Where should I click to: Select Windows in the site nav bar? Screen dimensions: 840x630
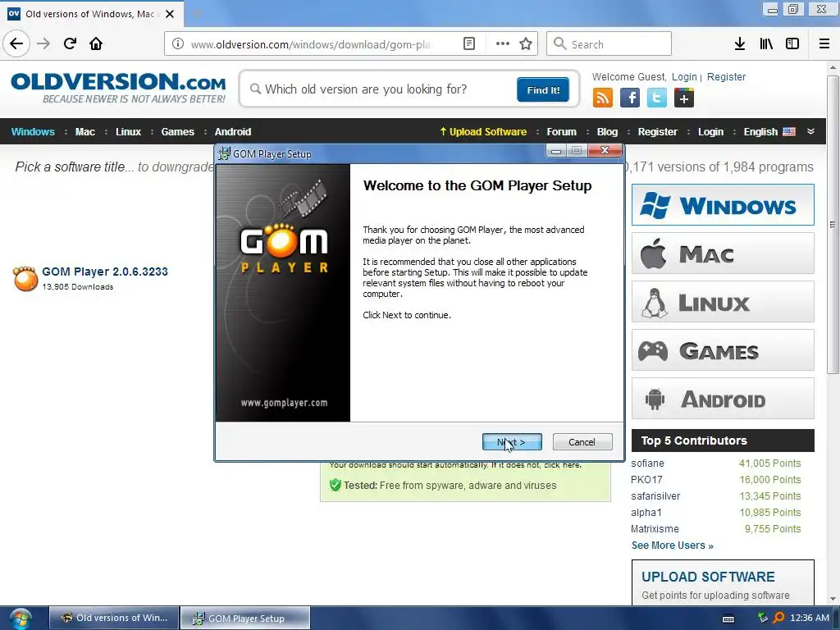tap(33, 132)
